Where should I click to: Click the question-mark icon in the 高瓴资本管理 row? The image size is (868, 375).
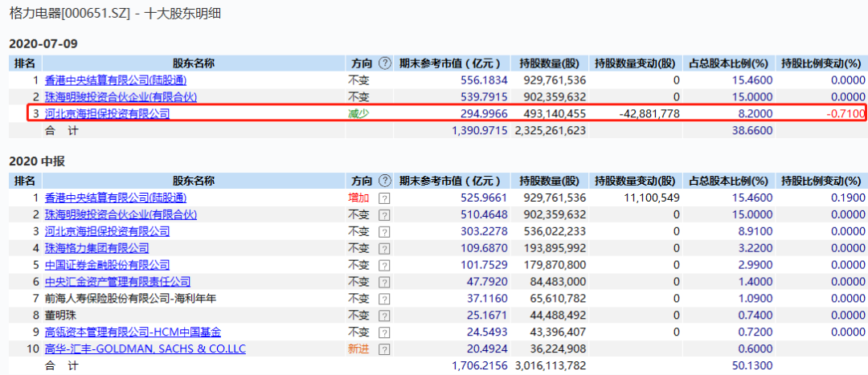(x=383, y=333)
